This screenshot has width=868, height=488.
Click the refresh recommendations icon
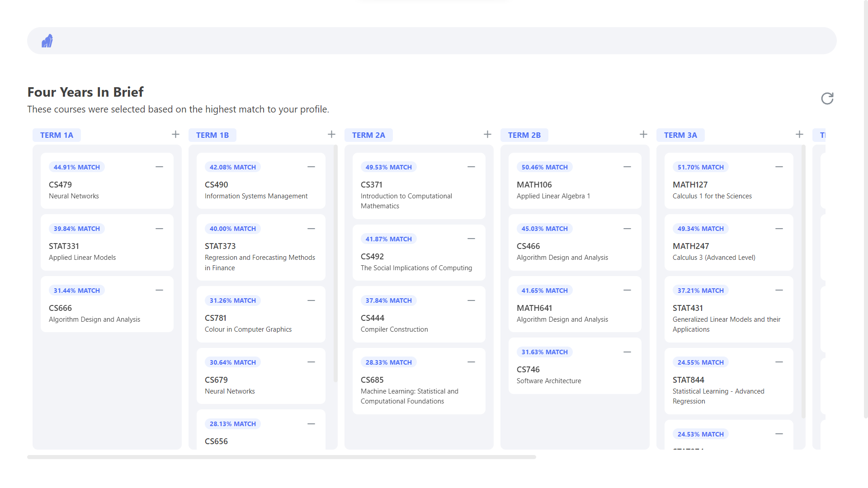827,99
